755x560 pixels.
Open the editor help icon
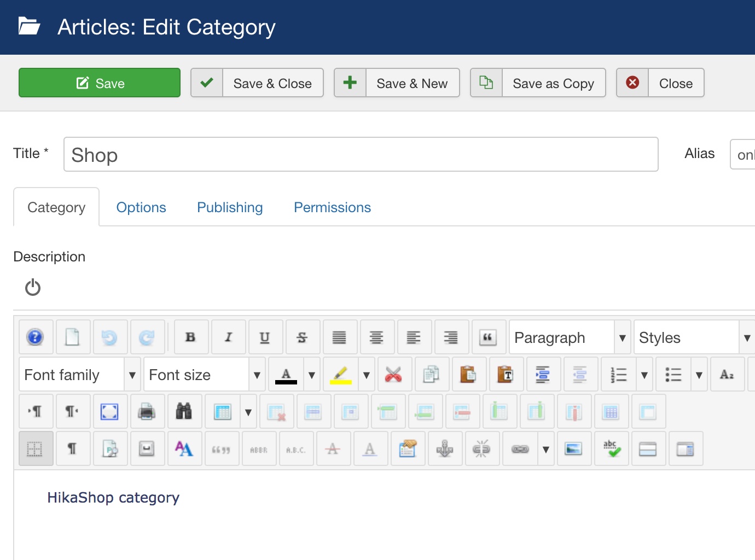click(36, 337)
